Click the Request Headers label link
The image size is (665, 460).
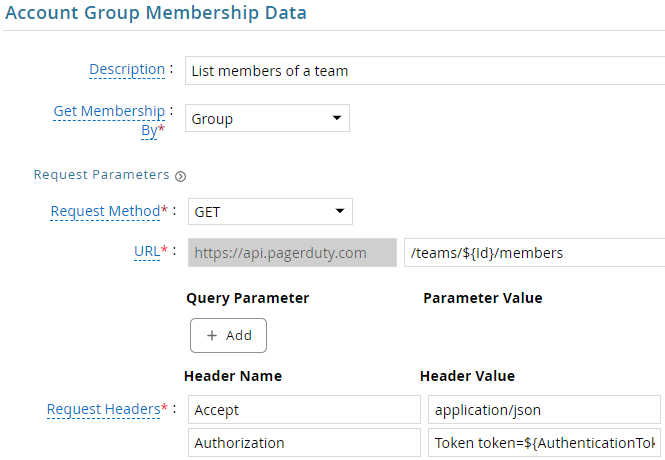[x=103, y=409]
